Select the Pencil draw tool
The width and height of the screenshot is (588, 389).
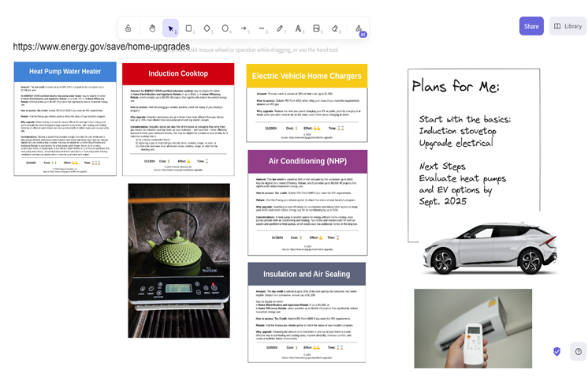tap(280, 28)
